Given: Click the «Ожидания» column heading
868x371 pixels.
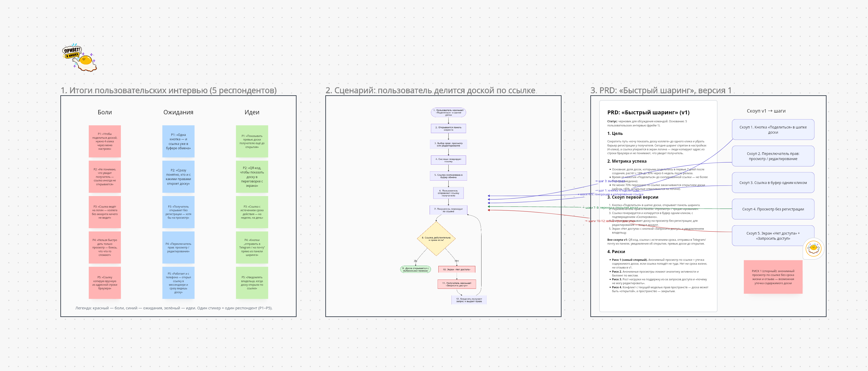Looking at the screenshot, I should pos(178,112).
